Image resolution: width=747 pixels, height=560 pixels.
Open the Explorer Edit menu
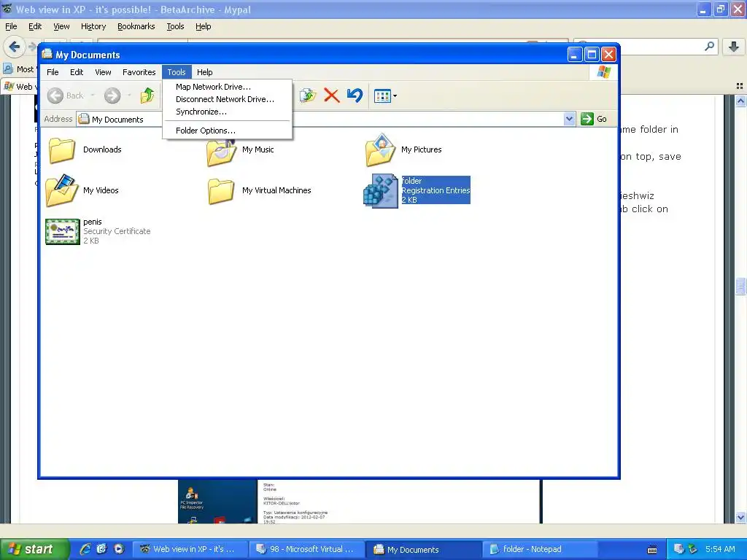pyautogui.click(x=77, y=72)
